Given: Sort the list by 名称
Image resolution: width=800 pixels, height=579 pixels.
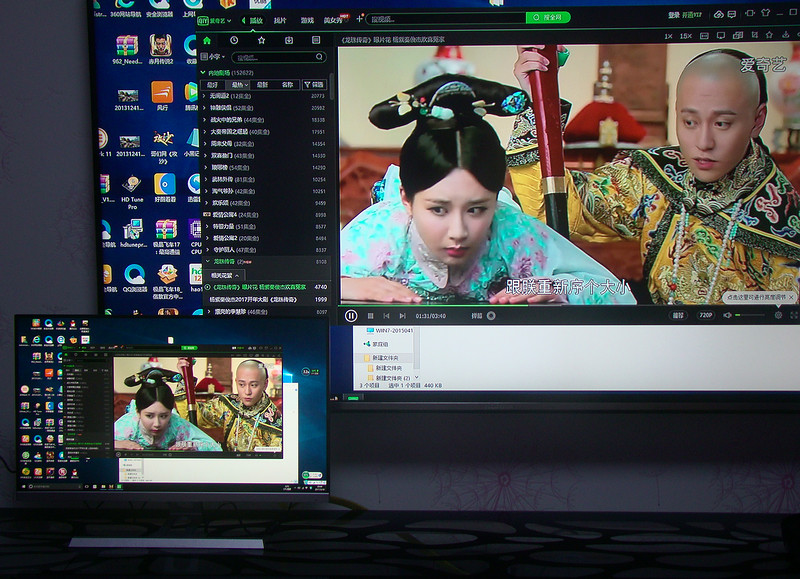Looking at the screenshot, I should (x=287, y=85).
